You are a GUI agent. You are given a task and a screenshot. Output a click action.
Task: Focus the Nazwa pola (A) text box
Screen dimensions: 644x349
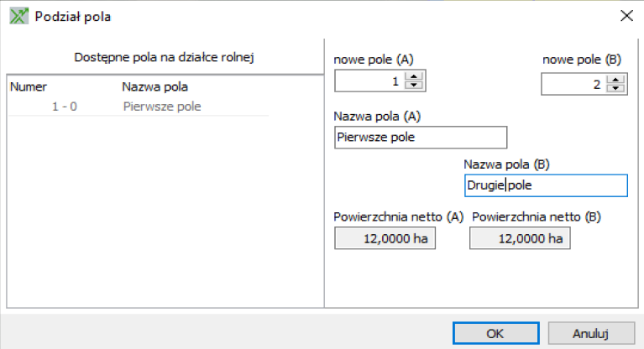point(421,137)
